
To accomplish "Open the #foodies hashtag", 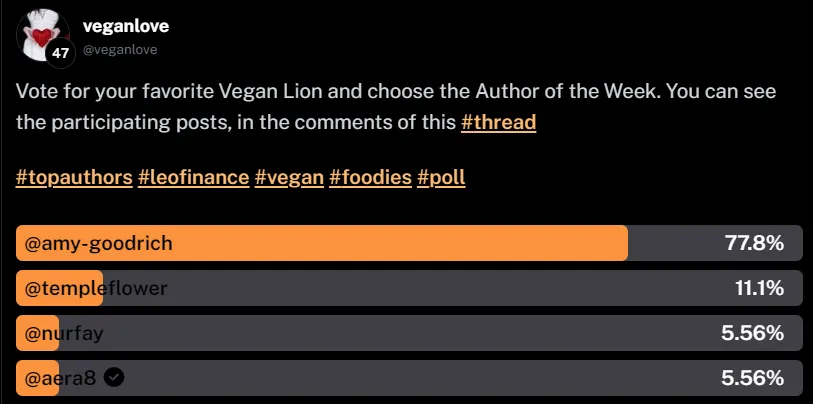I will 370,177.
